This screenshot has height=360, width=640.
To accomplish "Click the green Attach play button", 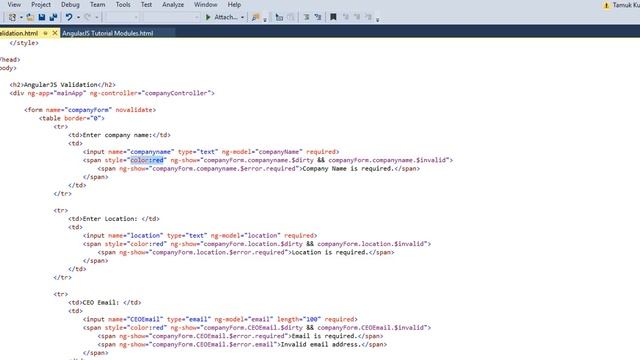I will pyautogui.click(x=208, y=17).
